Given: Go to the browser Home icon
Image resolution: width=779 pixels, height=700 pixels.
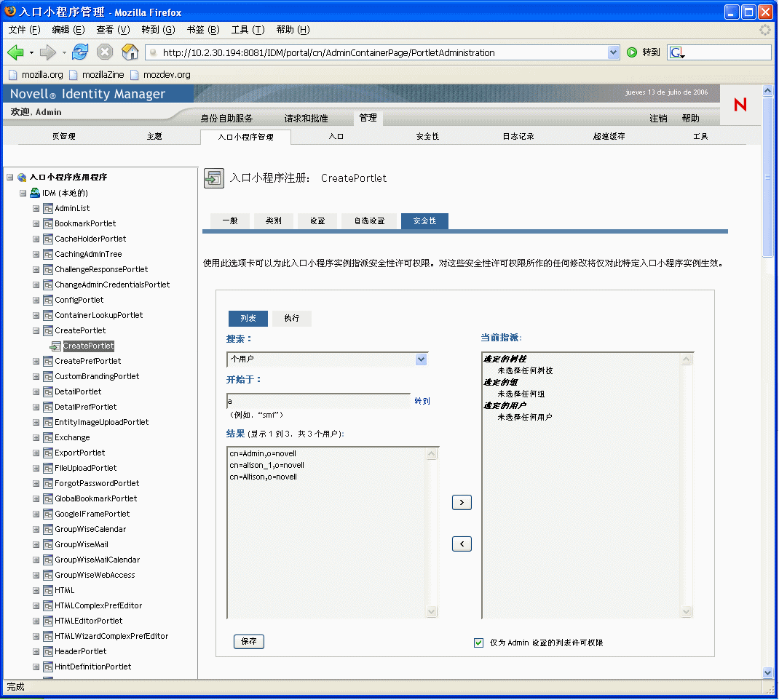Looking at the screenshot, I should [130, 52].
